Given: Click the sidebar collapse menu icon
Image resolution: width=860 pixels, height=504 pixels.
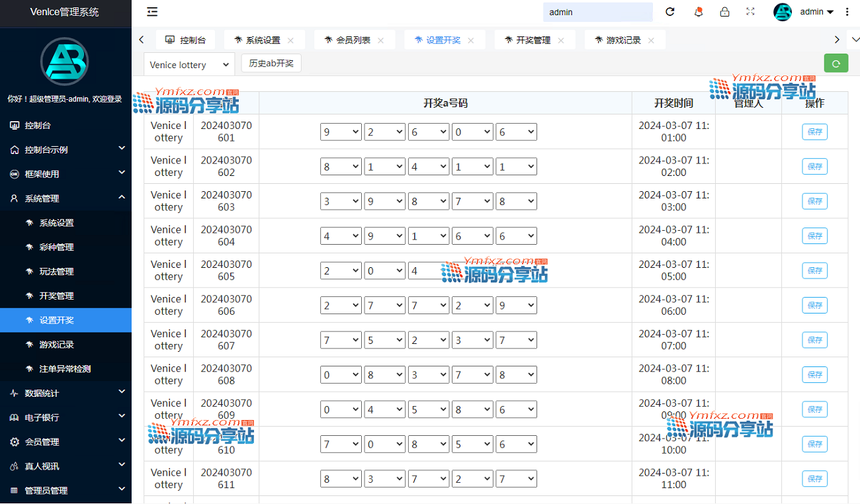Looking at the screenshot, I should pyautogui.click(x=152, y=12).
